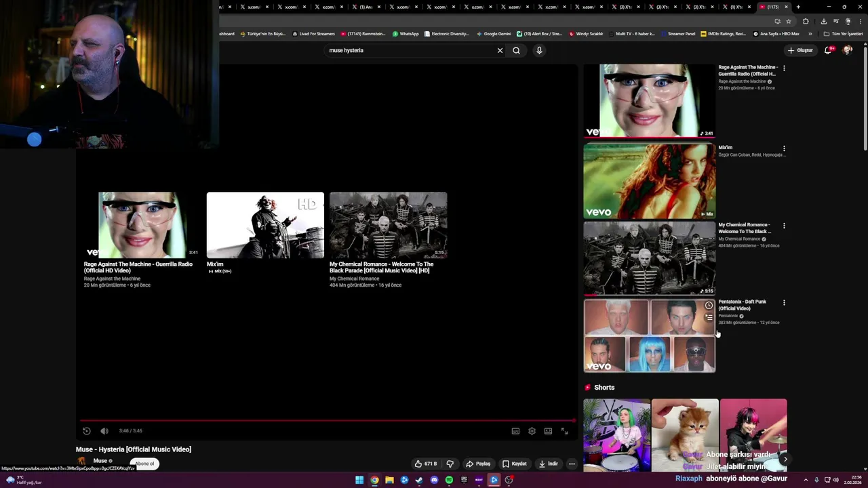Open Chrome from the taskbar
This screenshot has height=488, width=868.
point(374,480)
